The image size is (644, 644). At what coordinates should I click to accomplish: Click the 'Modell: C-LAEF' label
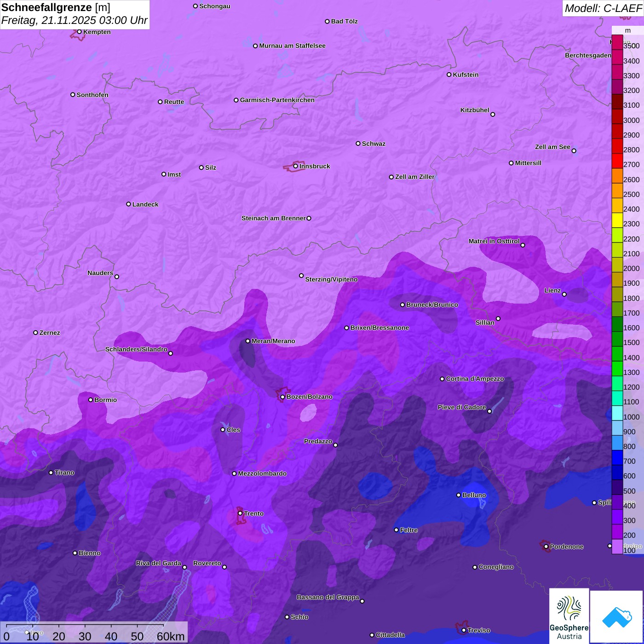603,8
